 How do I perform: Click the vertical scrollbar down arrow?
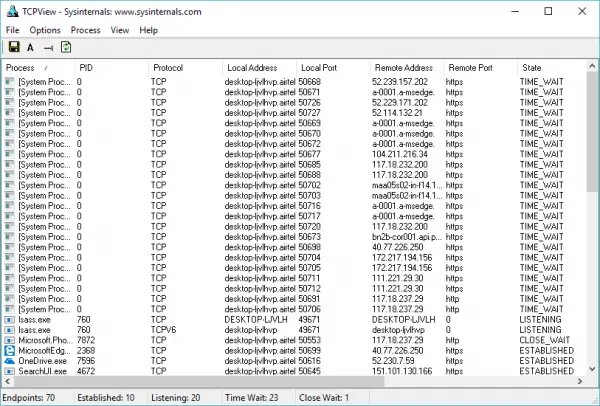pyautogui.click(x=592, y=369)
